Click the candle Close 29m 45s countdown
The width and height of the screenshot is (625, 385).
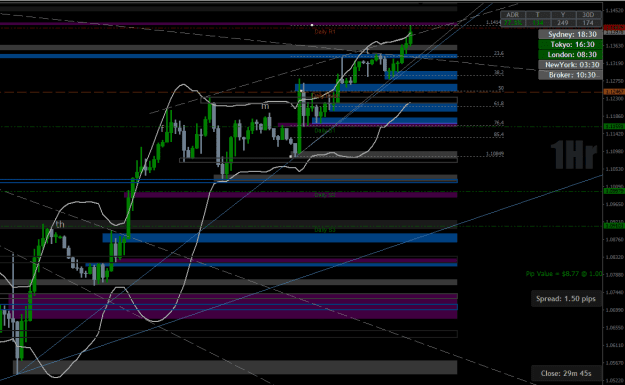[566, 373]
